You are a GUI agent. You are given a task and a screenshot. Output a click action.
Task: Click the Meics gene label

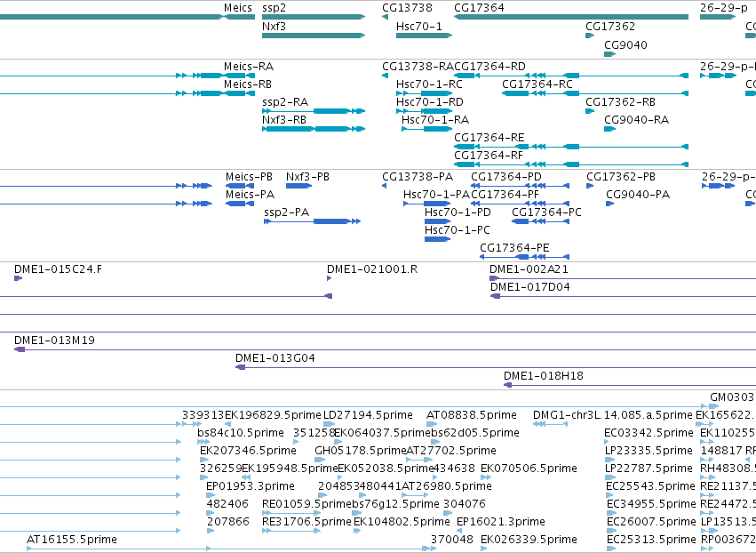(238, 8)
